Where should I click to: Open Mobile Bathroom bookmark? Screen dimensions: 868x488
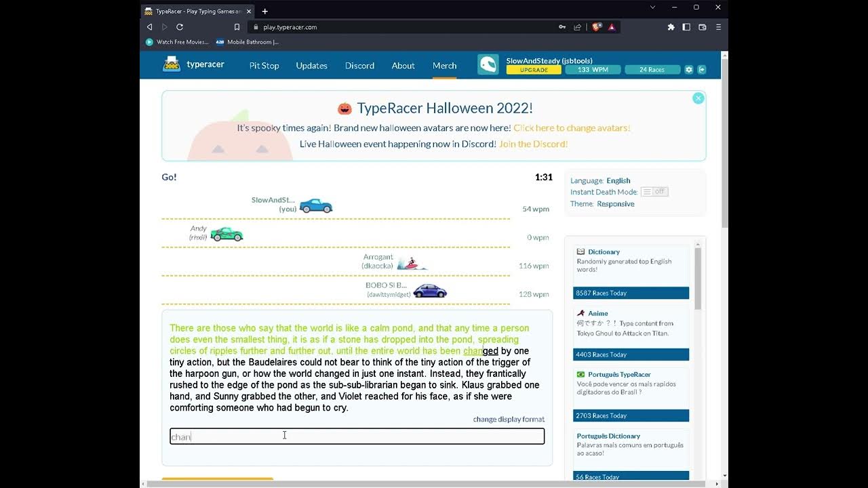click(x=248, y=42)
